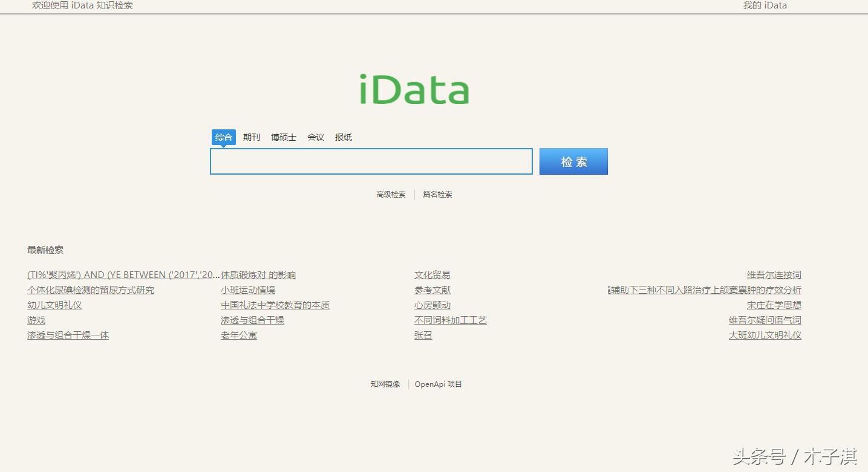The height and width of the screenshot is (472, 868).
Task: Select the 综合 search tab
Action: tap(223, 137)
